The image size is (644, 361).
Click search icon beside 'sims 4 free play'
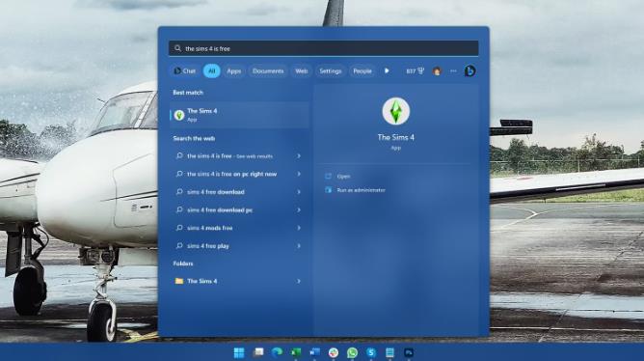point(179,245)
